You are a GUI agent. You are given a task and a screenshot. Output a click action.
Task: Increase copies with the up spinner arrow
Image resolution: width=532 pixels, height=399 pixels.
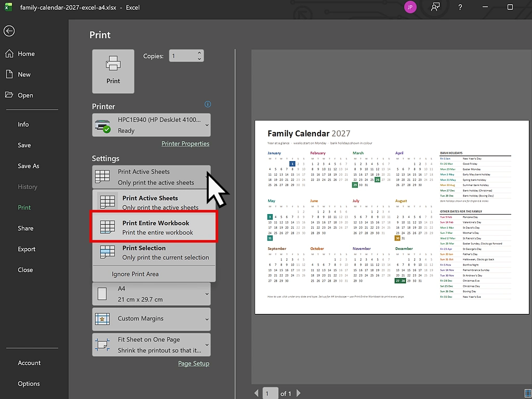coord(199,52)
